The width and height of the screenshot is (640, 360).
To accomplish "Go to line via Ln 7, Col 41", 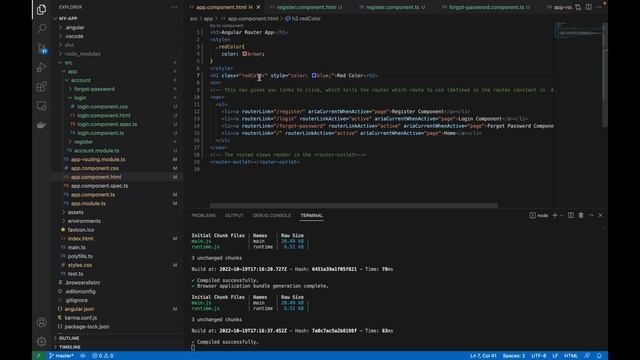I will pyautogui.click(x=483, y=356).
